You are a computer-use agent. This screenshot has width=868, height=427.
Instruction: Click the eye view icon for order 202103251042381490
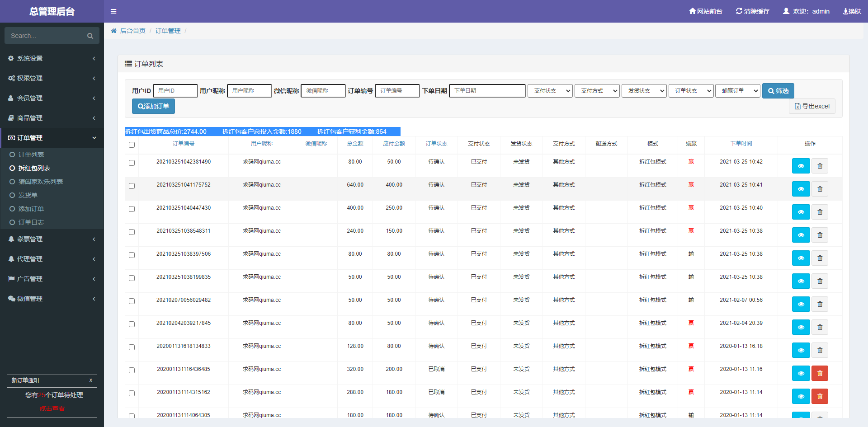point(801,166)
